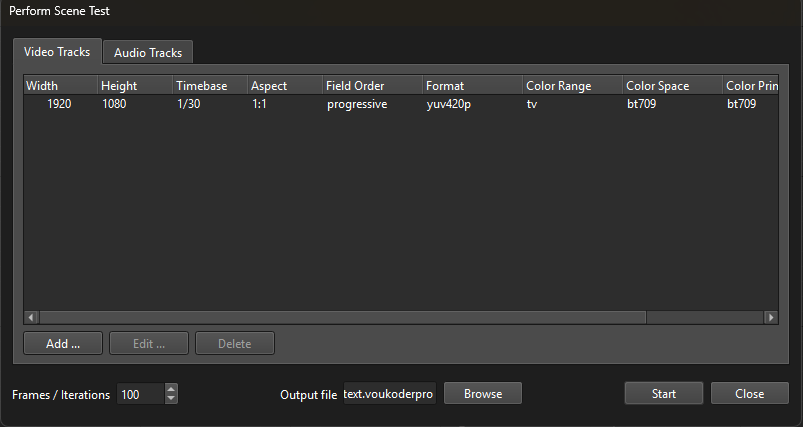Close the Perform Scene Test dialog
The height and width of the screenshot is (427, 803).
click(749, 393)
